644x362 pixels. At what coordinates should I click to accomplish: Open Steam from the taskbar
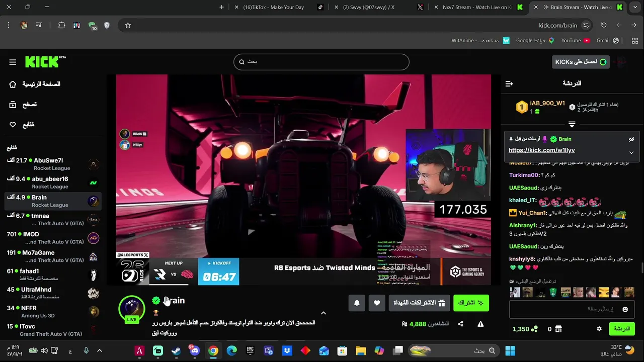click(176, 351)
